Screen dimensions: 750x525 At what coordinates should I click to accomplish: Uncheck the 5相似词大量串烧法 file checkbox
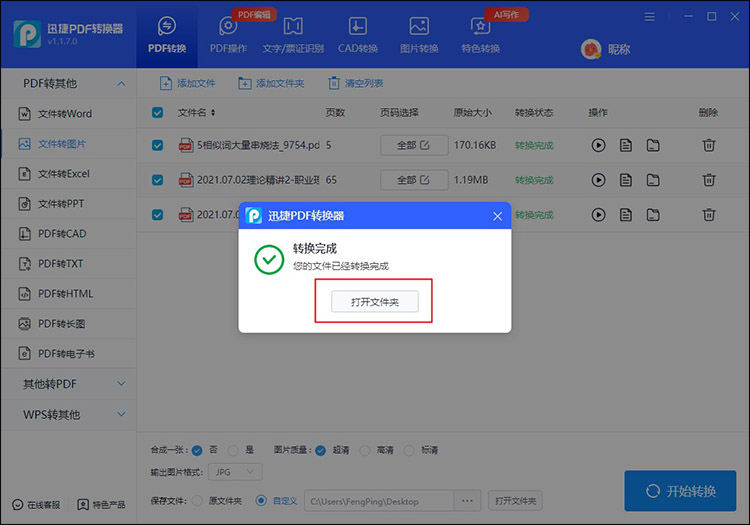(157, 145)
